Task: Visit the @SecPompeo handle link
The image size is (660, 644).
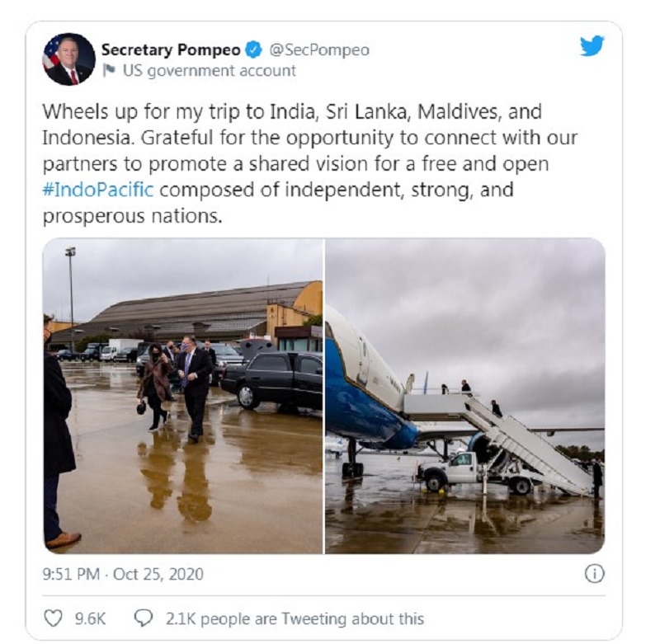Action: (319, 50)
